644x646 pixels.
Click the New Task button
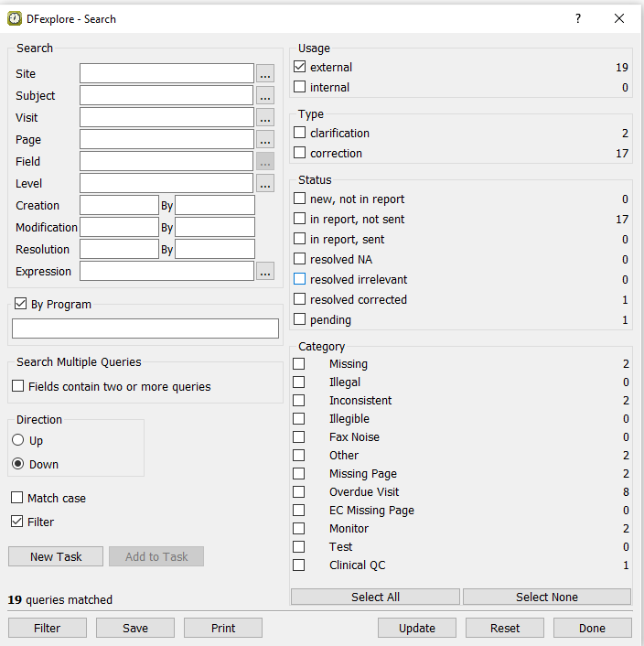pyautogui.click(x=56, y=556)
